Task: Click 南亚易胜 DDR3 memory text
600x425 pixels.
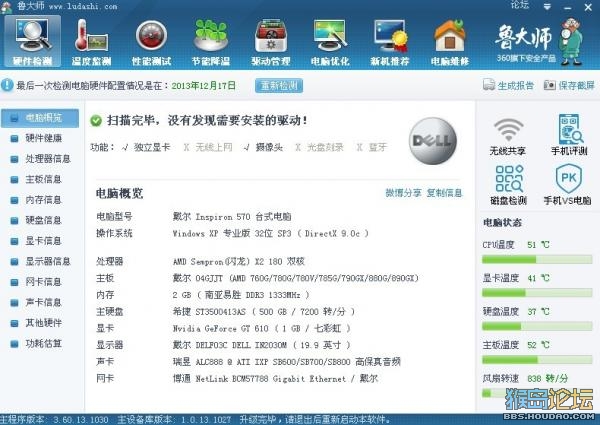Action: (x=241, y=295)
